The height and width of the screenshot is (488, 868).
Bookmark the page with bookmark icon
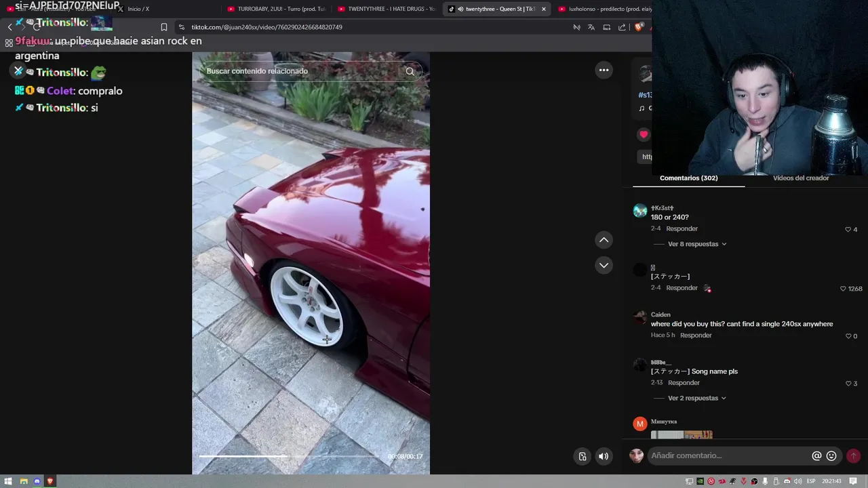coord(163,27)
